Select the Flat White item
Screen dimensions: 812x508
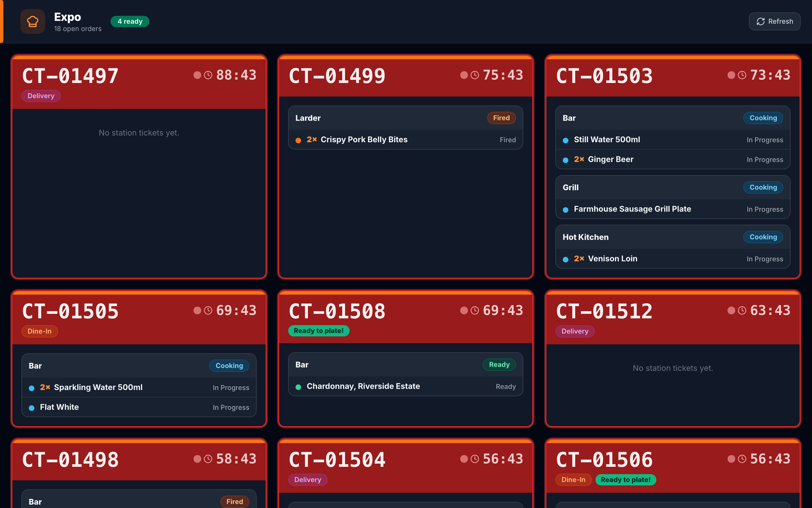pos(139,408)
